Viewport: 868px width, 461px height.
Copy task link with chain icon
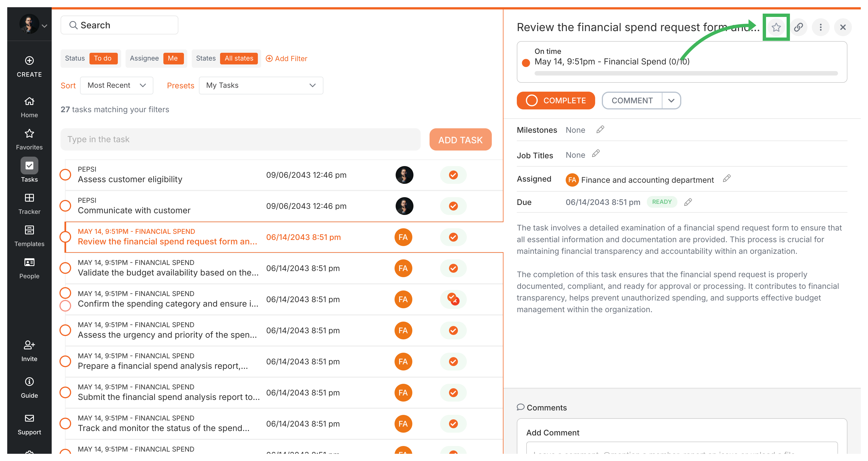(798, 27)
